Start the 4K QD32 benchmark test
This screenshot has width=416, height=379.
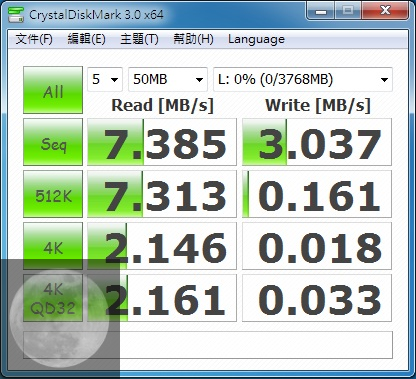[x=53, y=298]
